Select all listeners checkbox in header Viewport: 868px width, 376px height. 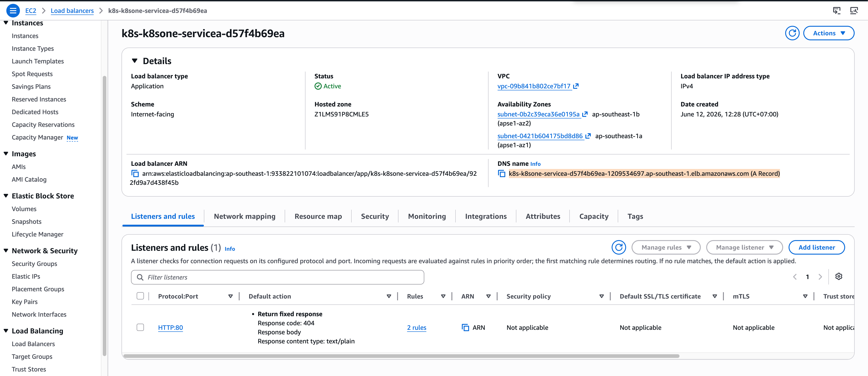click(x=140, y=296)
